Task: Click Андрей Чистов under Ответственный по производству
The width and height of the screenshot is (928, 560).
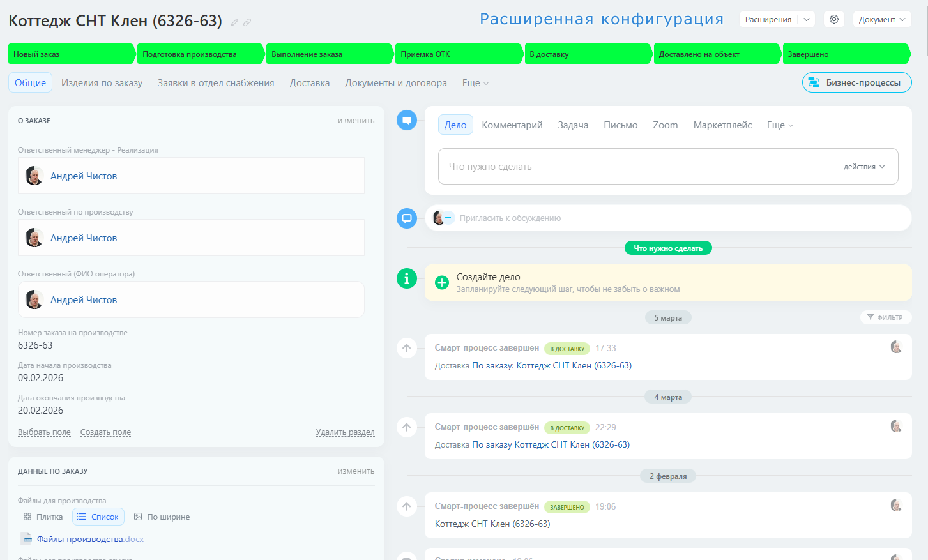Action: pos(84,238)
